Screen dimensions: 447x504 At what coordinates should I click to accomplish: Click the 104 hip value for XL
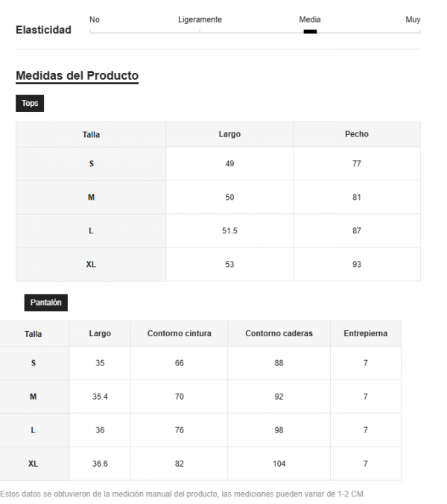click(x=279, y=464)
